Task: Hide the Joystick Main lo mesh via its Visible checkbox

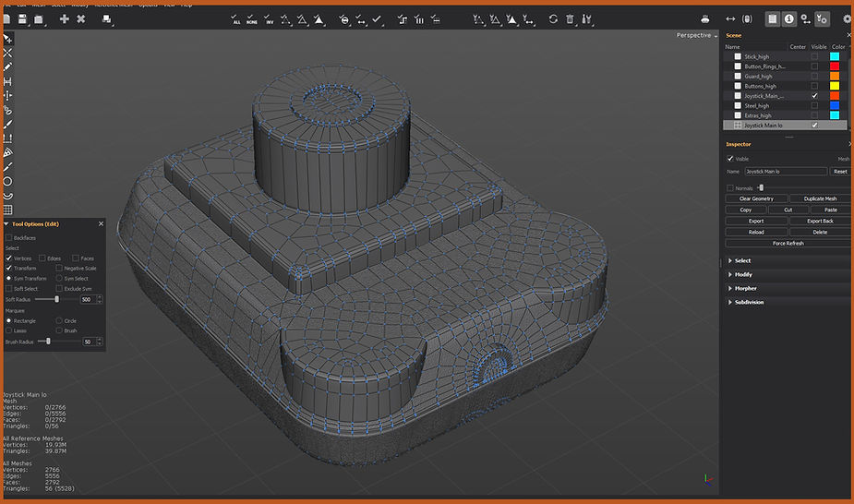Action: (814, 126)
